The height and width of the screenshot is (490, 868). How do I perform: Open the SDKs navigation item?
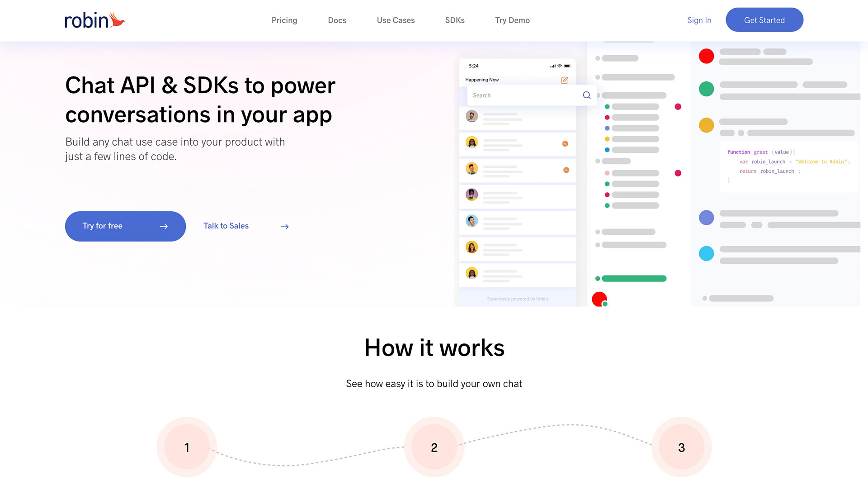454,20
